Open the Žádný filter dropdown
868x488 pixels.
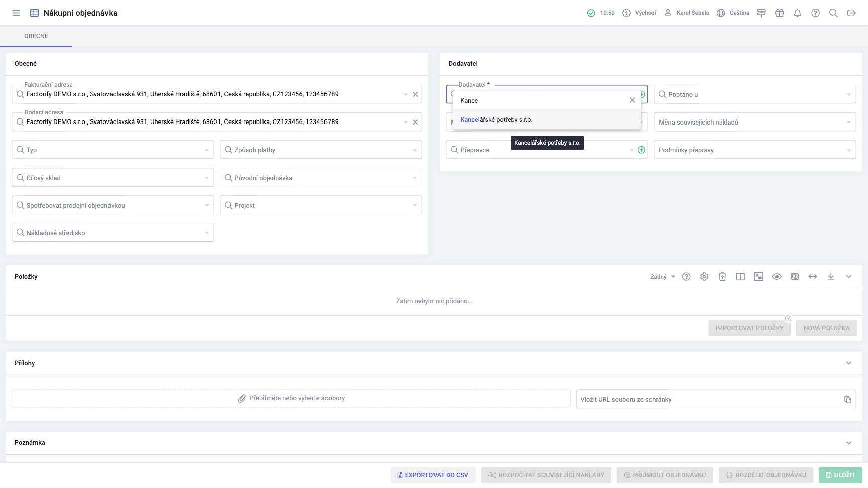tap(662, 277)
